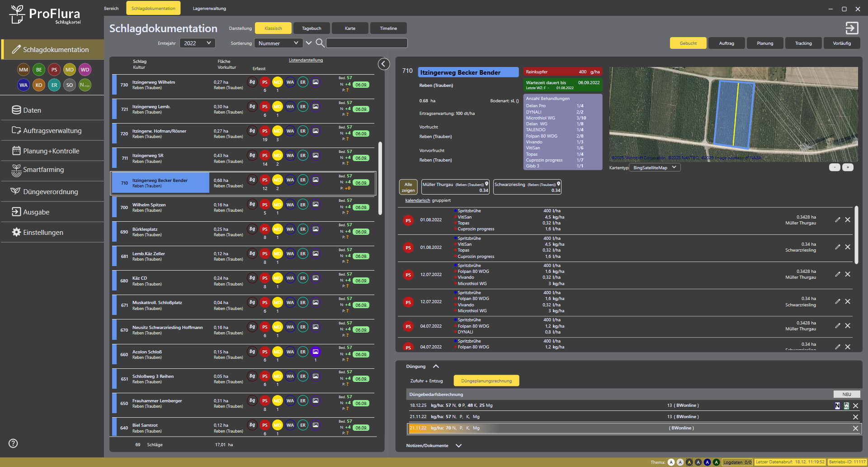The width and height of the screenshot is (868, 467).
Task: Open the Erntejahr 2022 dropdown
Action: pyautogui.click(x=197, y=43)
